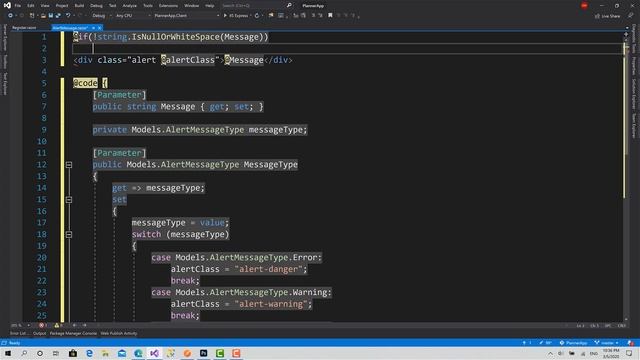Click the notifications icon in status bar
This screenshot has width=640, height=360.
(x=631, y=343)
